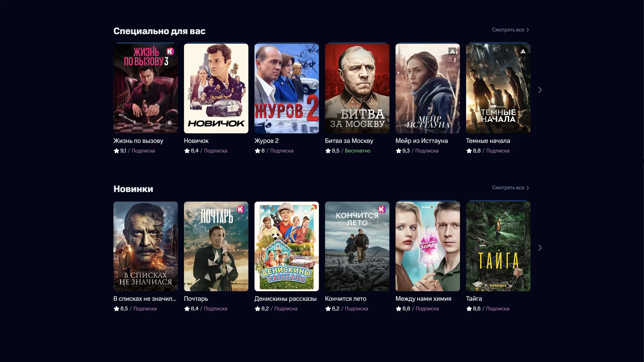This screenshot has width=644, height=362.
Task: Select the Между нами химия poster
Action: (427, 246)
